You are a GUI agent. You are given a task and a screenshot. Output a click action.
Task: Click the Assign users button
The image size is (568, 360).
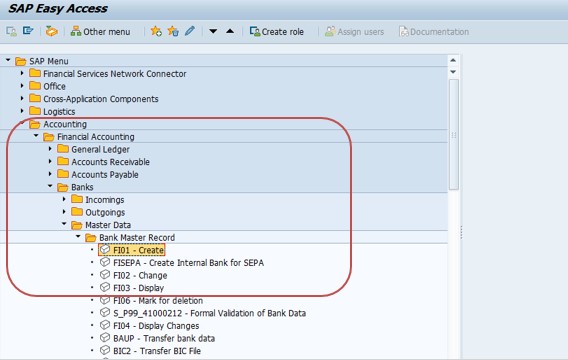click(x=354, y=32)
